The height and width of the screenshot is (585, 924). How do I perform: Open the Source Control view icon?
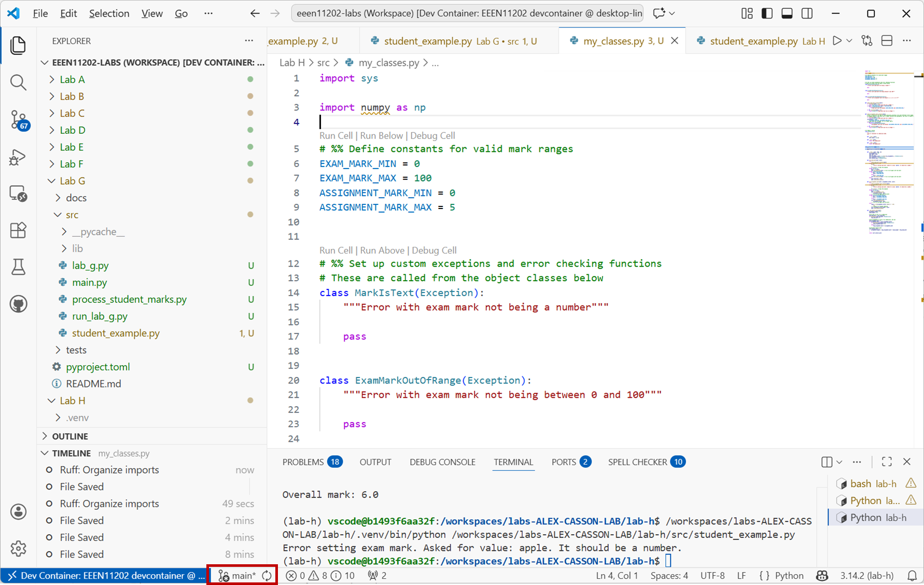tap(19, 120)
